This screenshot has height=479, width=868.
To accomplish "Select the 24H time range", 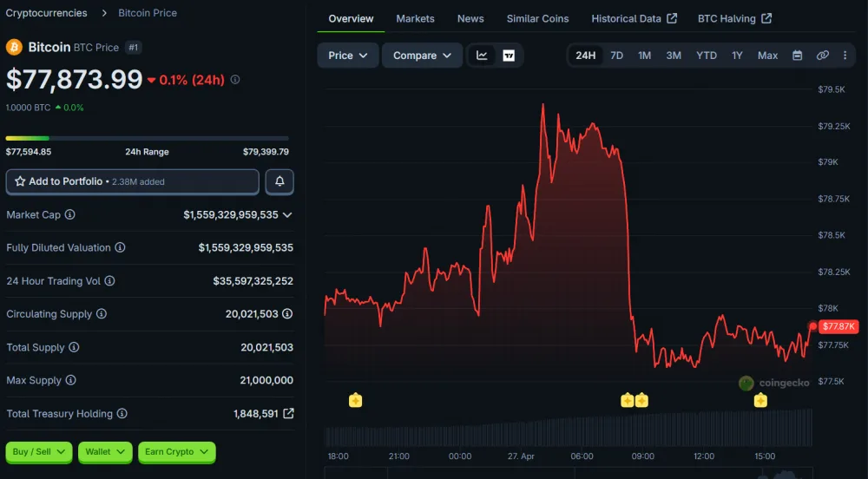I will click(585, 56).
